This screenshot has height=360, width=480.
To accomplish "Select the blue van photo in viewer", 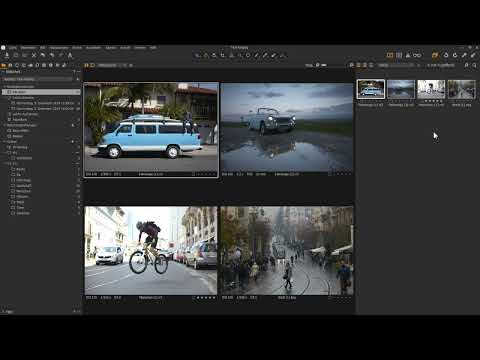I will [x=151, y=127].
